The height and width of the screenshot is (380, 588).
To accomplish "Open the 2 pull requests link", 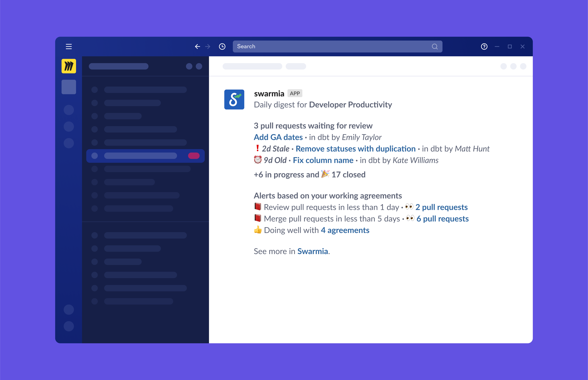I will click(x=441, y=207).
